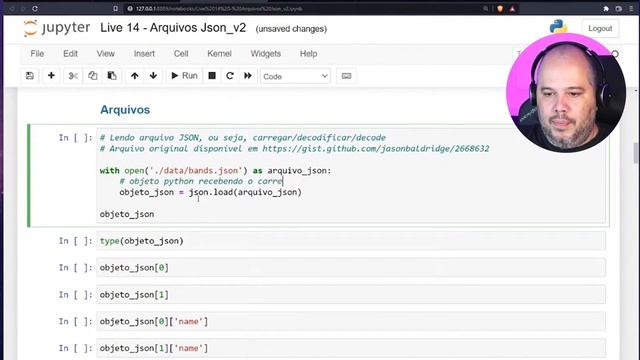Open the Insert menu
Screen dimensions: 640x360
144,54
